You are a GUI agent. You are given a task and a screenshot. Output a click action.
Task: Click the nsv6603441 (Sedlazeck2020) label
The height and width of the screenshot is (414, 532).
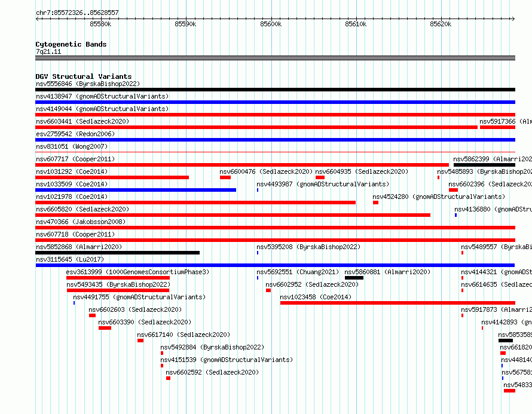pos(82,121)
